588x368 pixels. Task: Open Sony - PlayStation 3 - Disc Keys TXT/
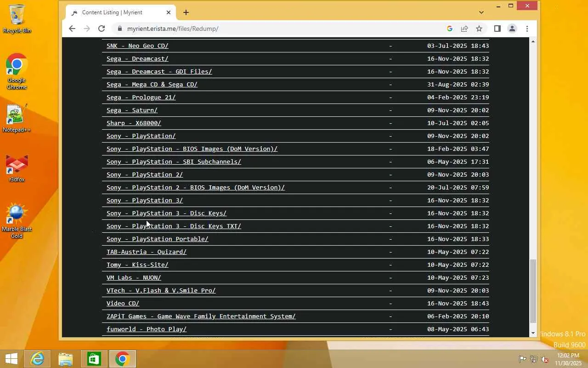click(174, 226)
